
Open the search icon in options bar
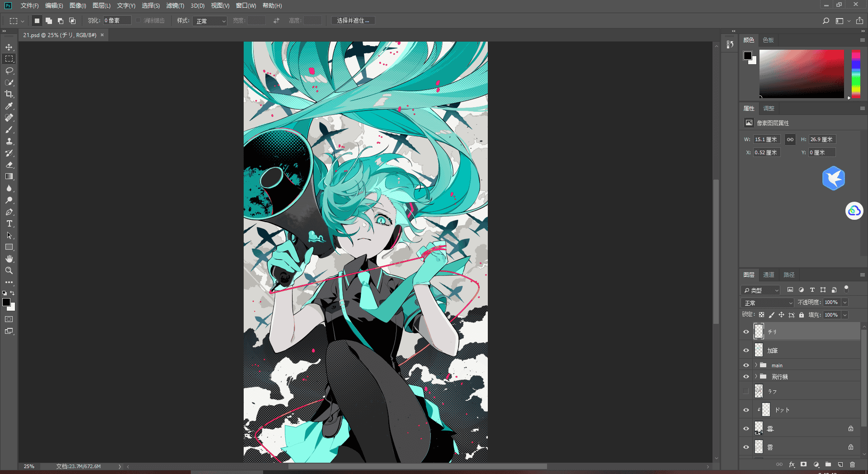coord(826,21)
